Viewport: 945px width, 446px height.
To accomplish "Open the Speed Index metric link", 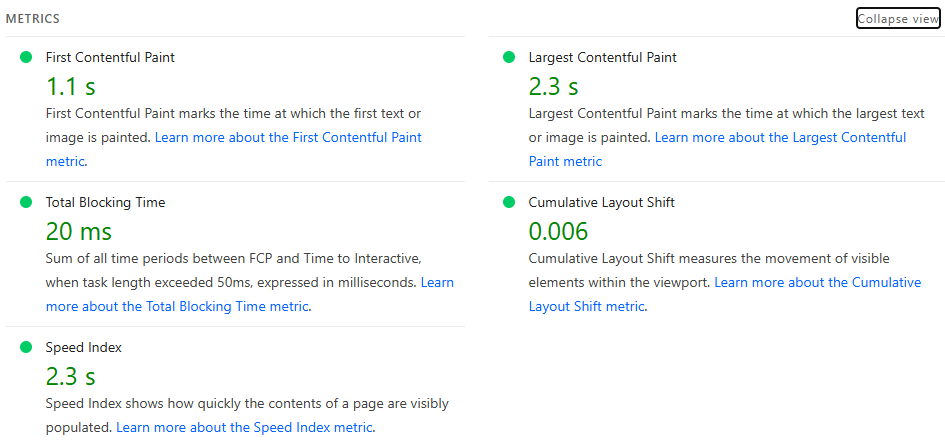I will pos(244,427).
